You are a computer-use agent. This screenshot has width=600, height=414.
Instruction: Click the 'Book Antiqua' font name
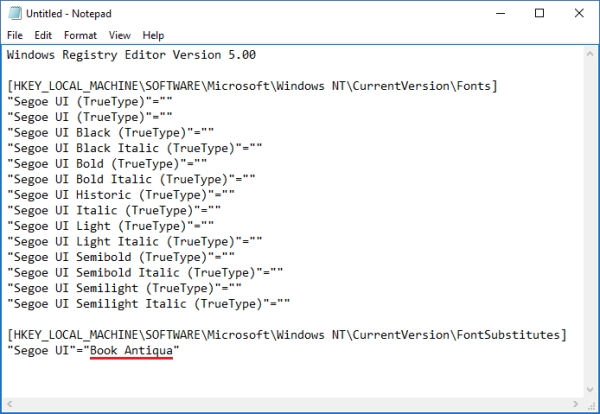131,350
